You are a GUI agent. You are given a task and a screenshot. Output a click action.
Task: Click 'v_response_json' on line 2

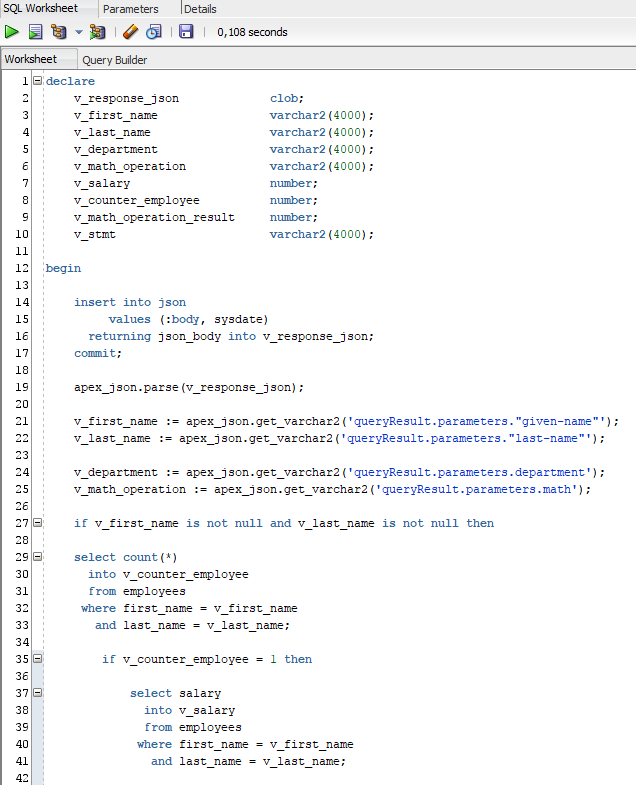(x=126, y=99)
